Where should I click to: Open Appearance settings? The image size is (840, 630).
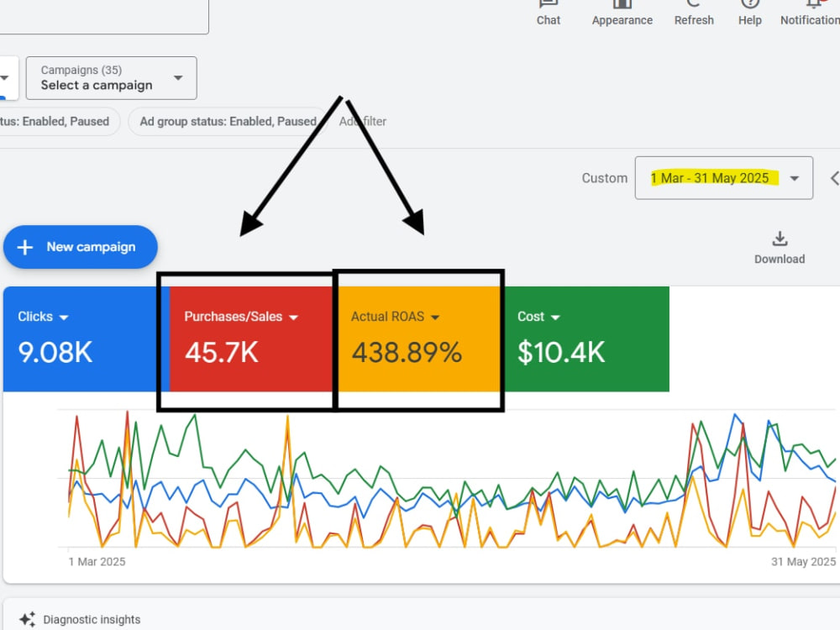point(622,13)
